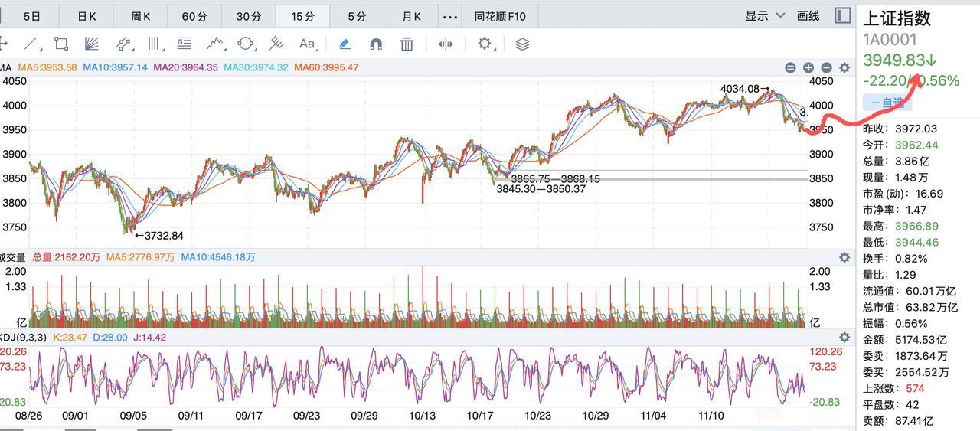Viewport: 980px width, 431px height.
Task: Open KDJ panel gear settings
Action: [844, 337]
